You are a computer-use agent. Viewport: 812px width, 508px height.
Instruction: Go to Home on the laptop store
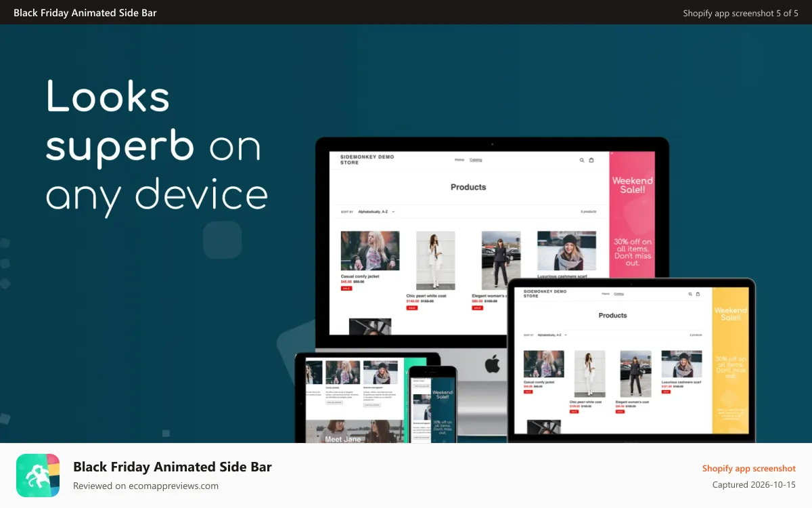pyautogui.click(x=606, y=294)
